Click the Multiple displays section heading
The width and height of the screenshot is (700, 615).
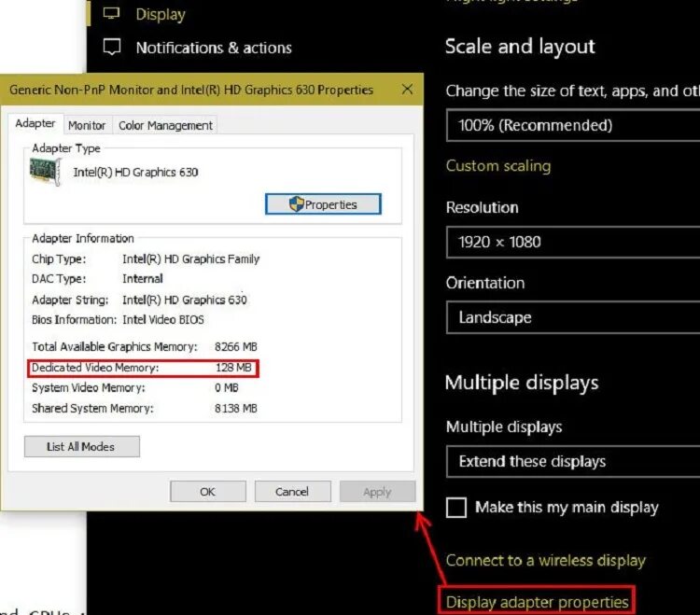pos(522,383)
